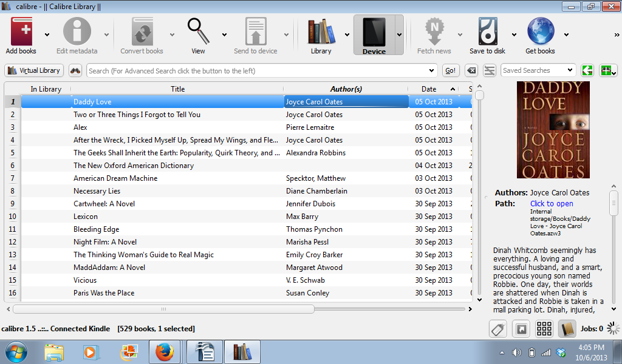Toggle the Book Details panel icon

(567, 329)
